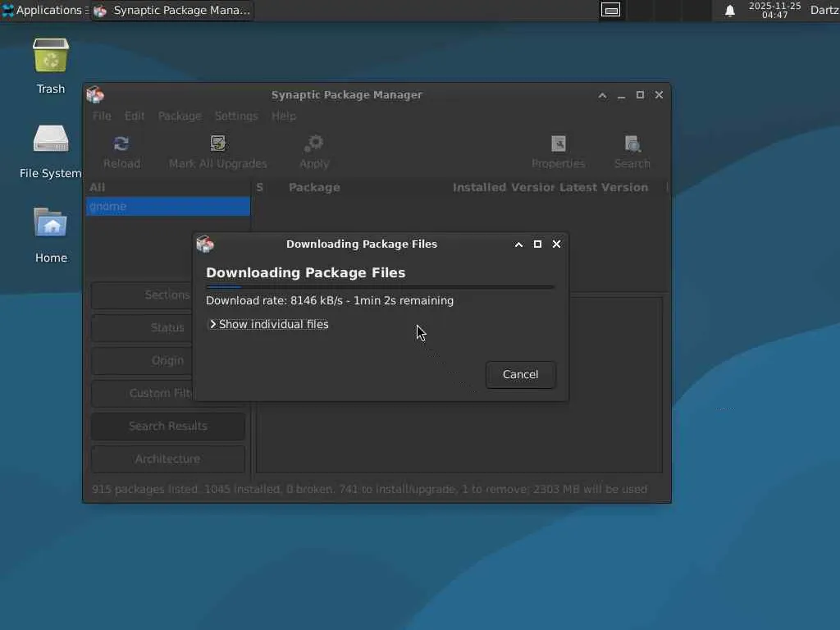Click the Sections filter button
The image size is (840, 630).
[142, 294]
